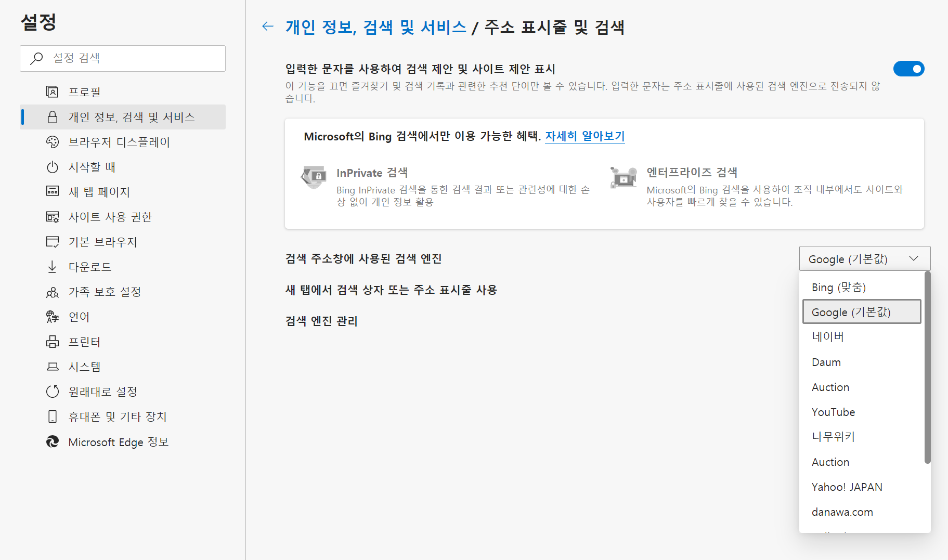This screenshot has width=948, height=560.
Task: Open 시작할 때 section
Action: tap(123, 167)
